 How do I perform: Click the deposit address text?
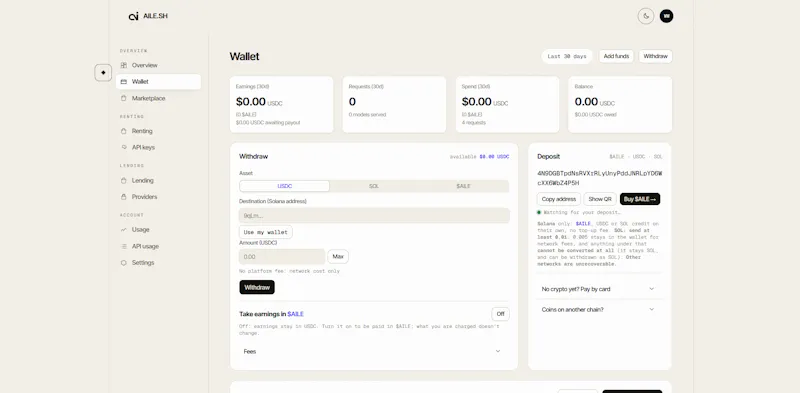[599, 178]
